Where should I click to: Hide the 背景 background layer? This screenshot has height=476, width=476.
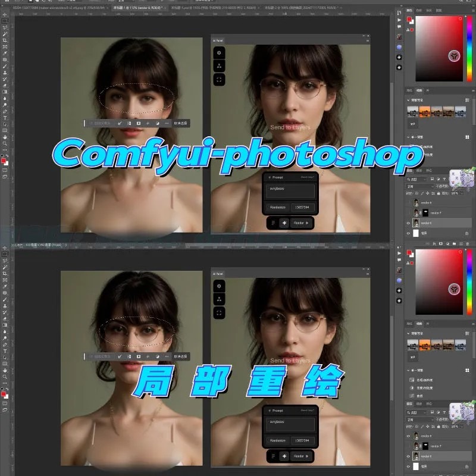click(408, 233)
